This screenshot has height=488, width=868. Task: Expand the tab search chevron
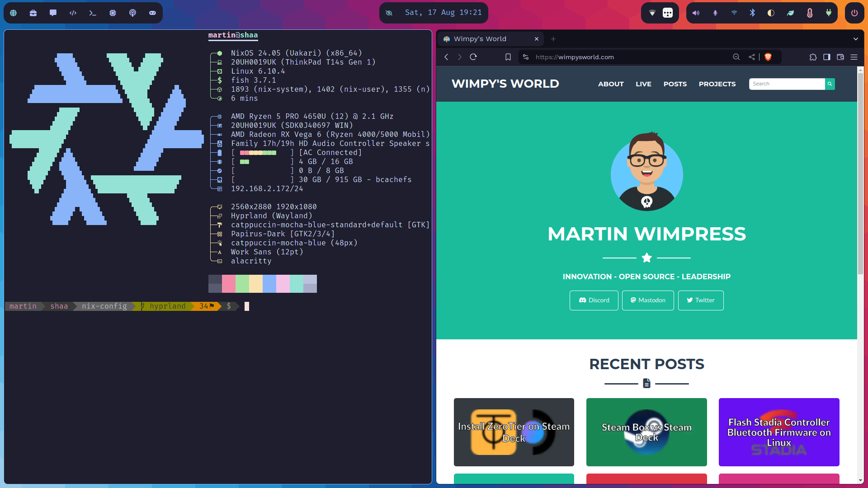[x=855, y=39]
